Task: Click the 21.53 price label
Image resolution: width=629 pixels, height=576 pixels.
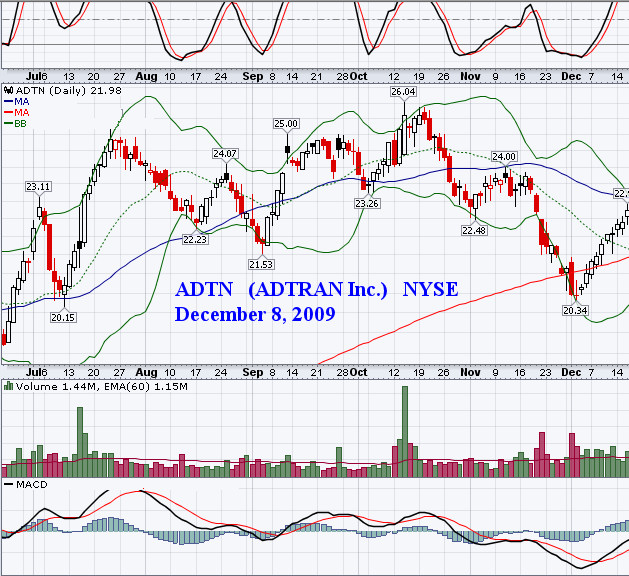Action: coord(261,264)
